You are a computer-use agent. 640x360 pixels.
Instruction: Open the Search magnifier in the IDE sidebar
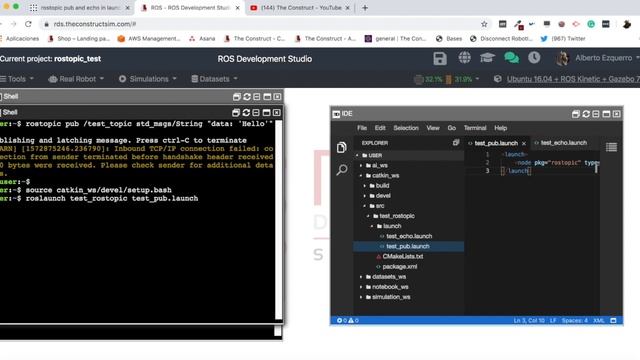pyautogui.click(x=342, y=169)
